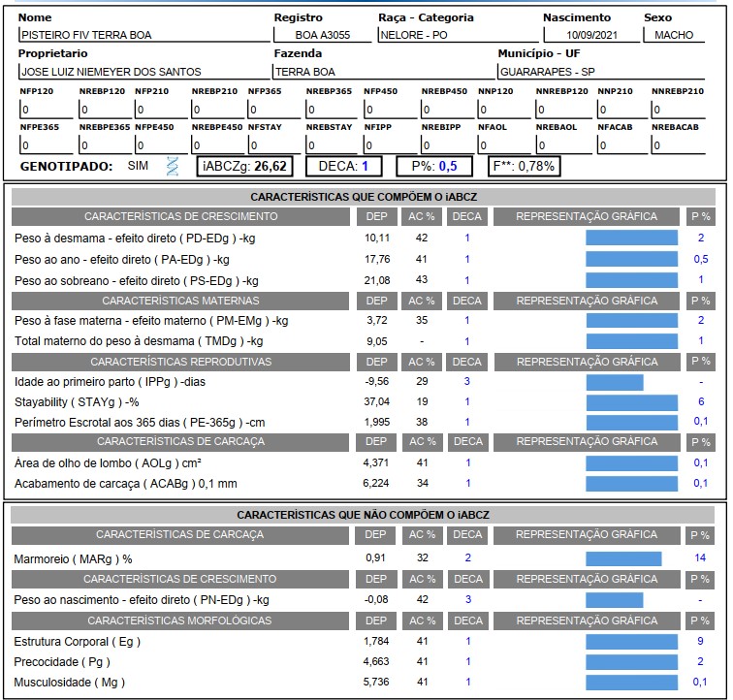
Task: Click the Estrutura Corporal Eg row label
Action: (x=78, y=642)
